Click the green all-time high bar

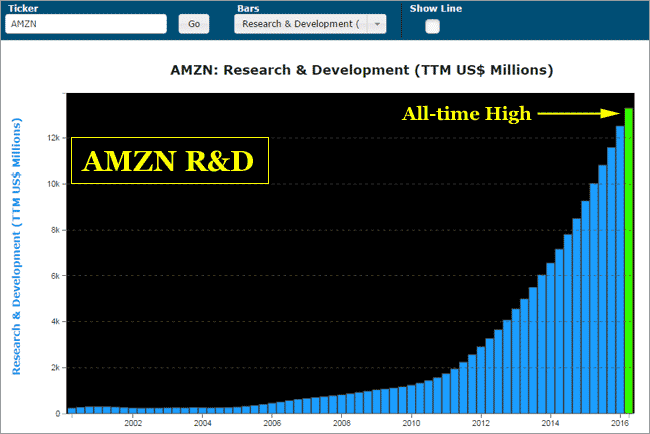628,261
